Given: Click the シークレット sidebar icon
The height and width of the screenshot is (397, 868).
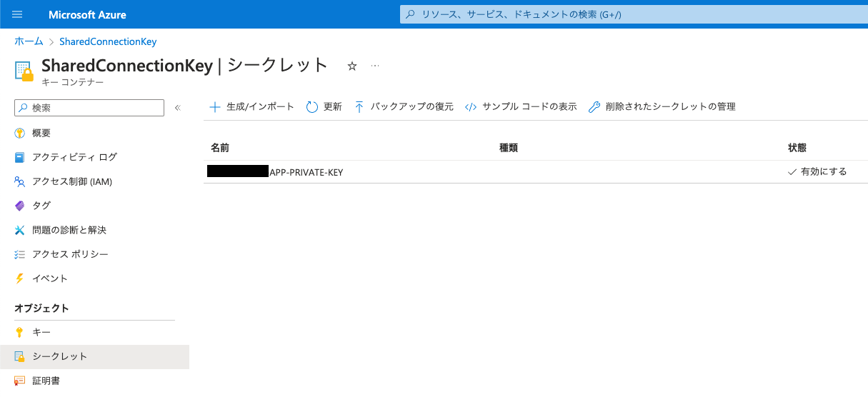Looking at the screenshot, I should pos(20,356).
